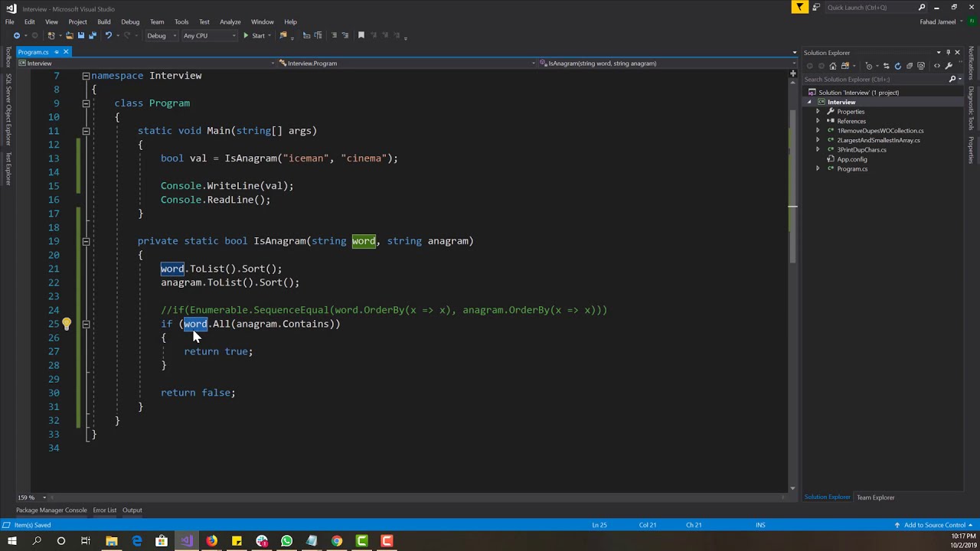Click the Sync with Active Document icon

887,66
